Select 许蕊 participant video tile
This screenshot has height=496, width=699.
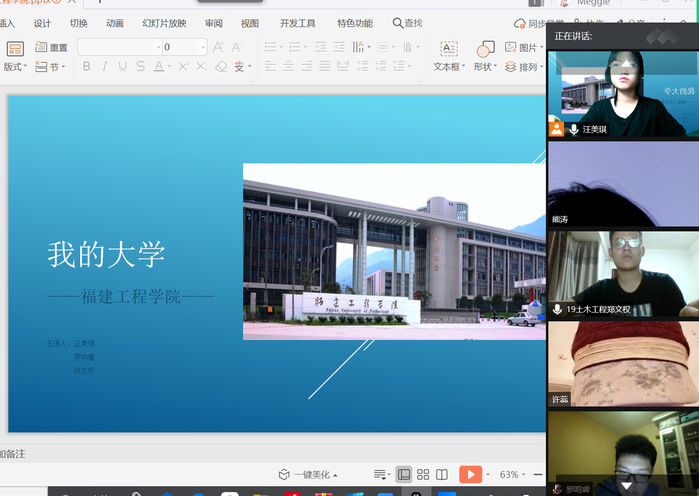coord(623,364)
